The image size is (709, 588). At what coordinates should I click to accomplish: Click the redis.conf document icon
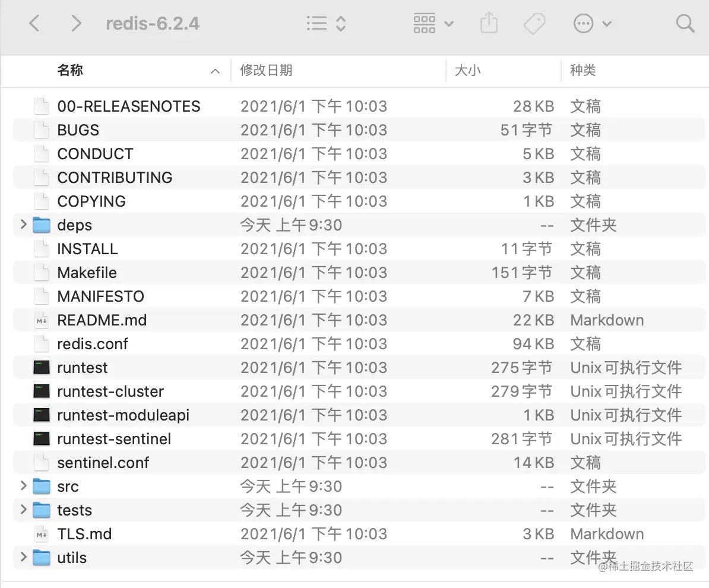pos(42,344)
